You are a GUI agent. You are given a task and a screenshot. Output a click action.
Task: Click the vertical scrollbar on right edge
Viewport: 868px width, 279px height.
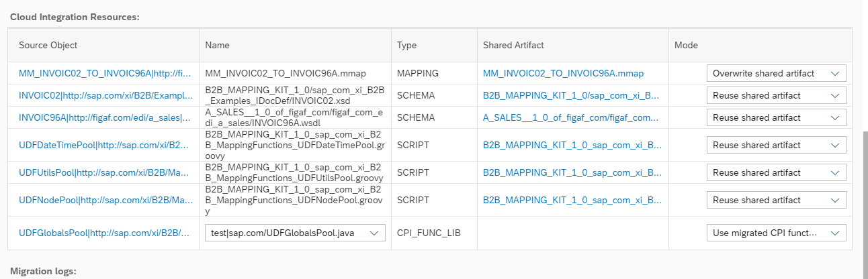click(864, 201)
